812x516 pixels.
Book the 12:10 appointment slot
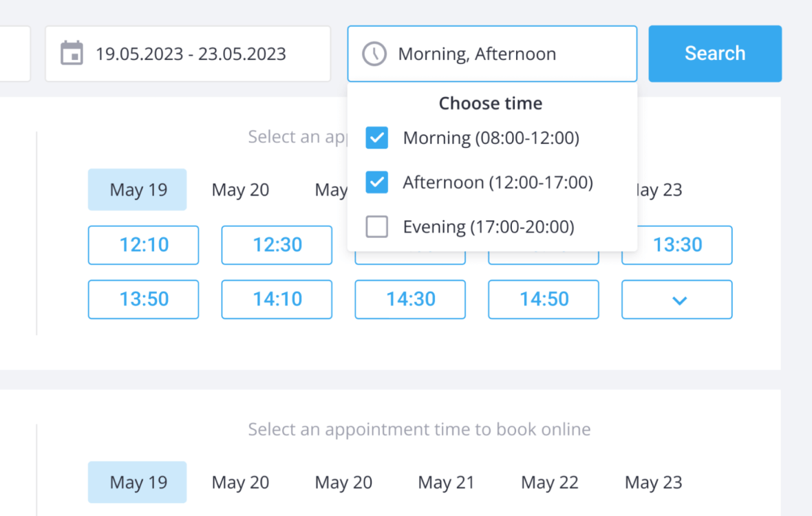click(x=143, y=245)
